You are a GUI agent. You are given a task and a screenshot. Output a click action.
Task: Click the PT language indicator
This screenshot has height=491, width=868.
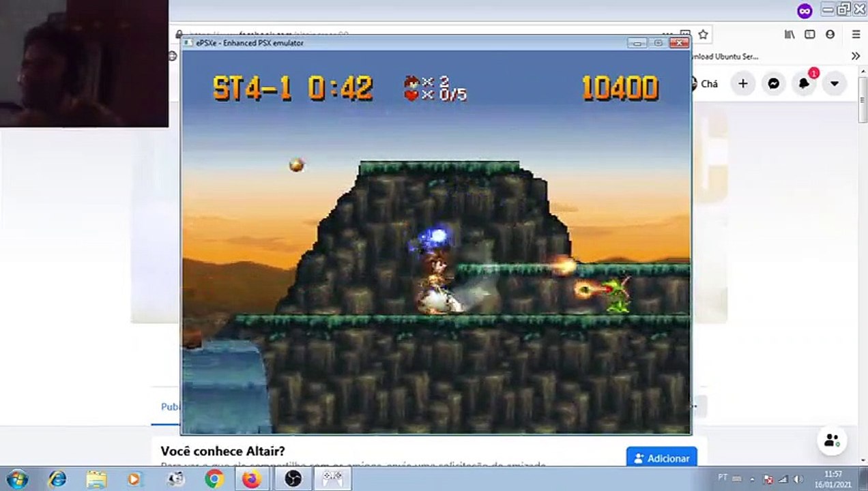click(723, 479)
